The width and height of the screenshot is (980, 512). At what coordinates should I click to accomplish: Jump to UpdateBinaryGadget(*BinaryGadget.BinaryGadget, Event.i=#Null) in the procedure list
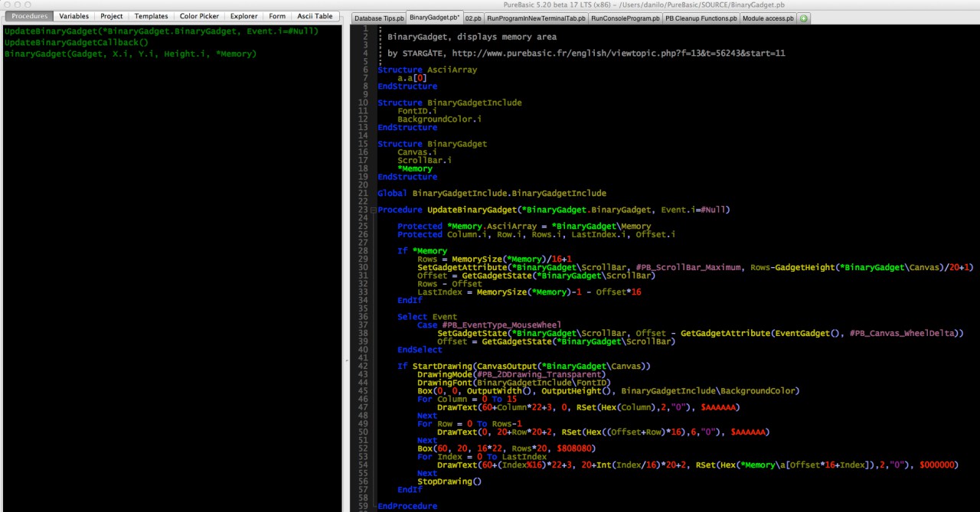[x=162, y=31]
